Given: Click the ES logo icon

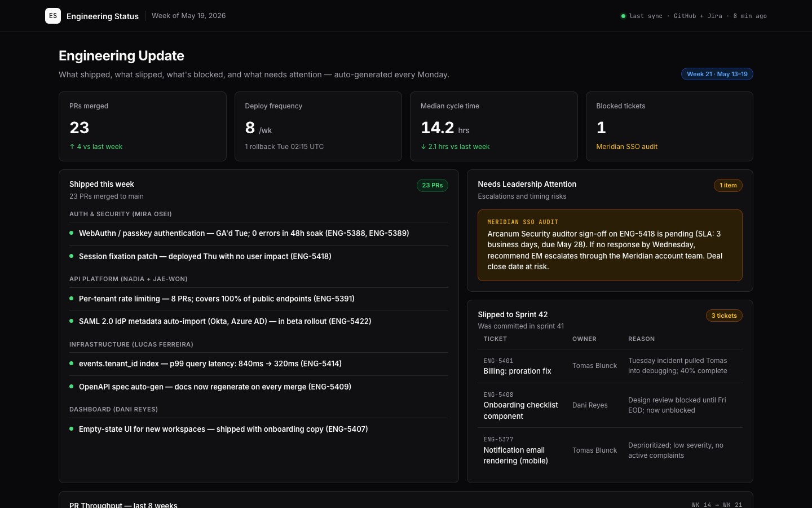Looking at the screenshot, I should tap(53, 16).
